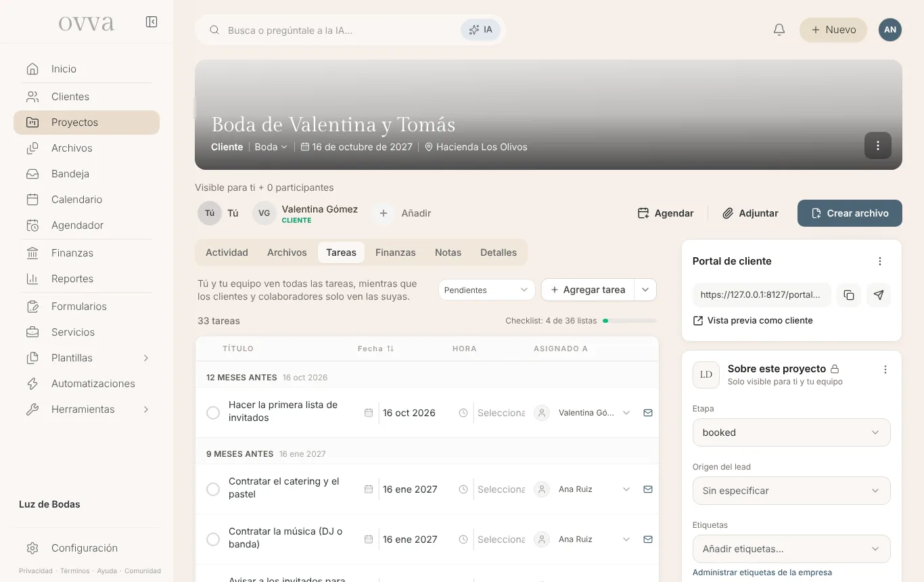Expand Agregar tarea split-button arrow
This screenshot has height=582, width=924.
[645, 290]
